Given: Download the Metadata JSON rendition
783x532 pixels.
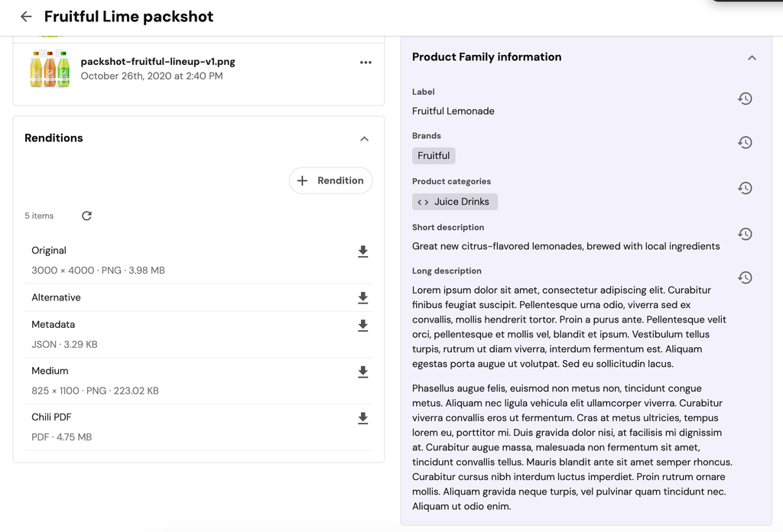Looking at the screenshot, I should [363, 325].
